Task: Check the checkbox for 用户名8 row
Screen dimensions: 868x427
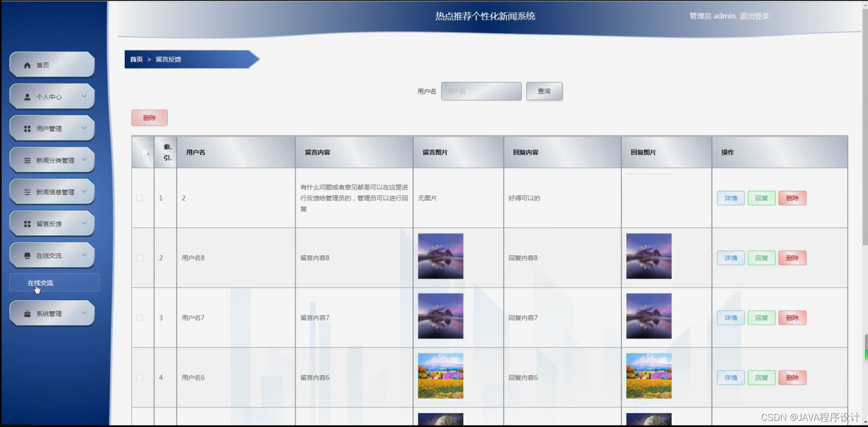Action: pos(140,258)
